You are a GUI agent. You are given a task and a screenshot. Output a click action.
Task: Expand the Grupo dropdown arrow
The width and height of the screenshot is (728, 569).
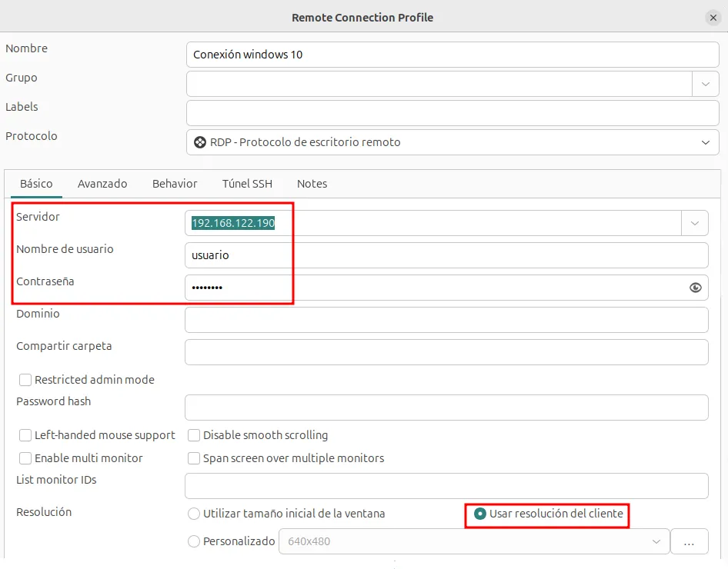pyautogui.click(x=705, y=84)
